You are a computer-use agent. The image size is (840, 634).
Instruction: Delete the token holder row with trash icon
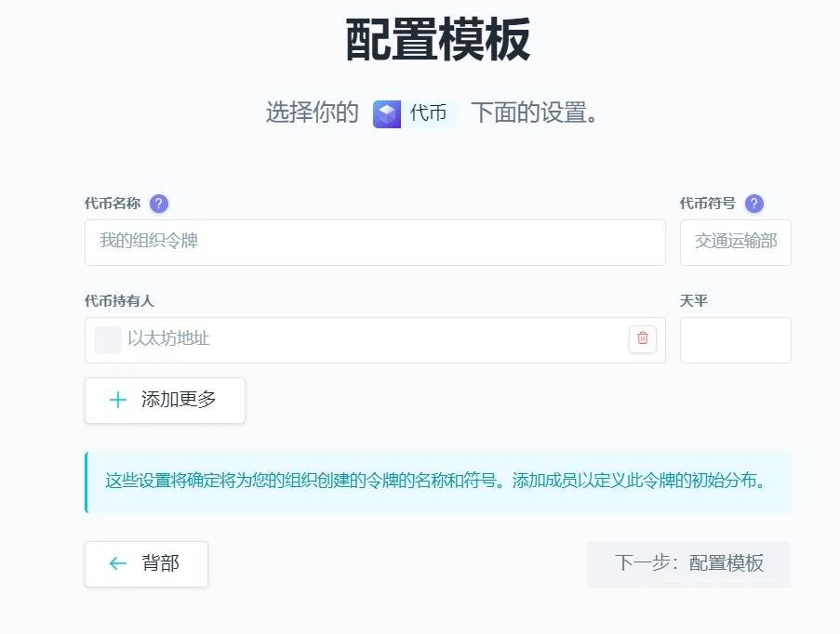pos(642,339)
